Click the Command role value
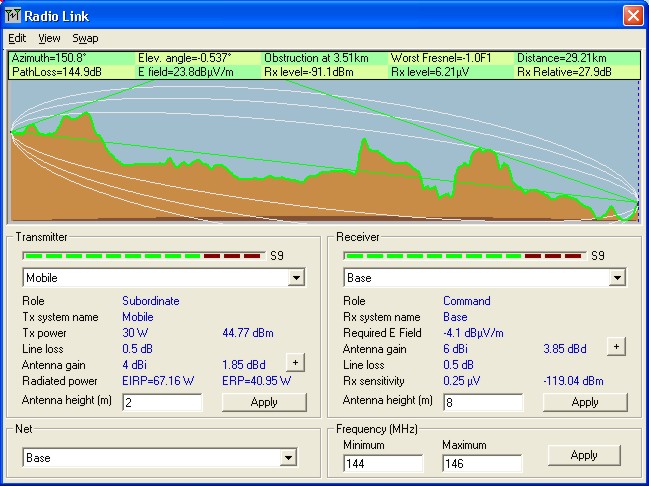The height and width of the screenshot is (486, 649). click(x=466, y=301)
